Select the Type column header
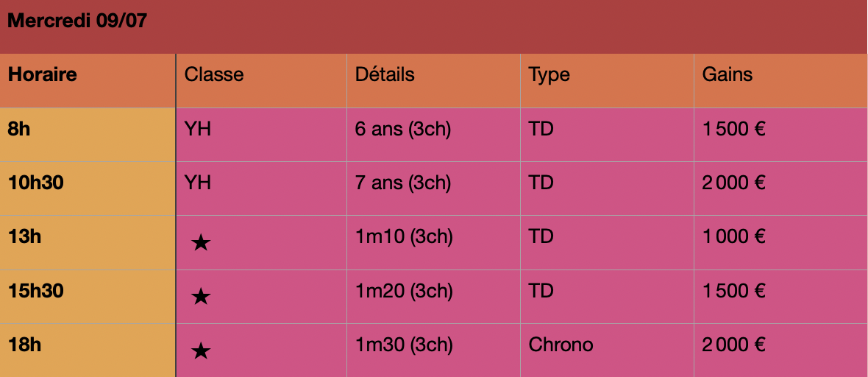The image size is (868, 377). [608, 81]
